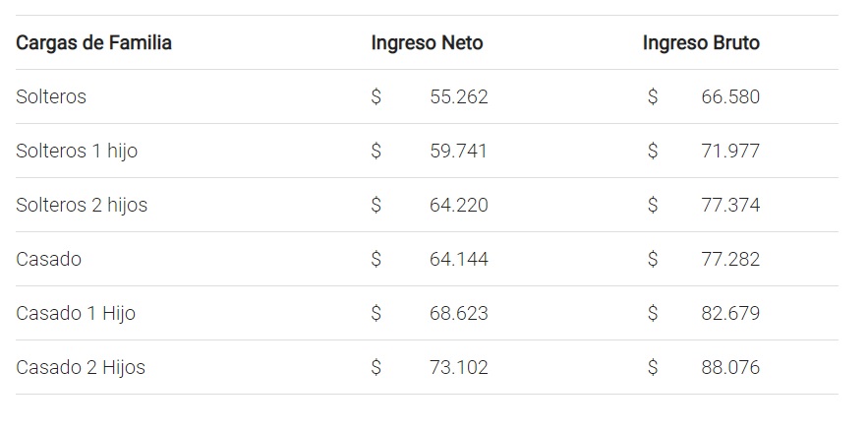Select the Solteros 1 hijo row label
868x432 pixels.
click(x=77, y=152)
